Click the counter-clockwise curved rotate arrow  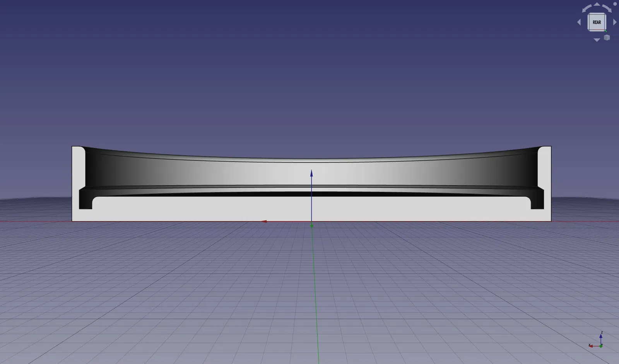coord(586,8)
